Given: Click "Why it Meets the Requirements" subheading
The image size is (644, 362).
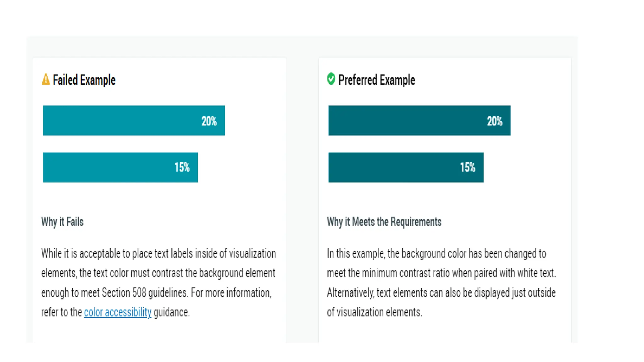Looking at the screenshot, I should click(384, 222).
